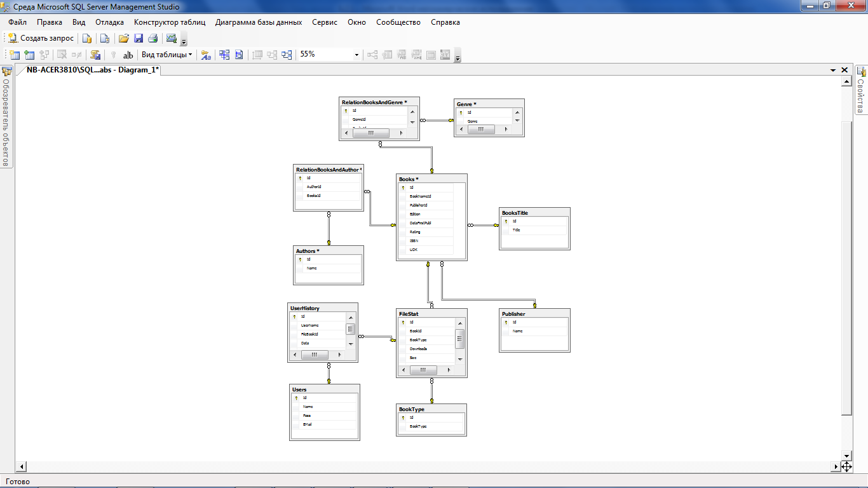Open the database engine query file icon
This screenshot has height=488, width=868.
[87, 38]
